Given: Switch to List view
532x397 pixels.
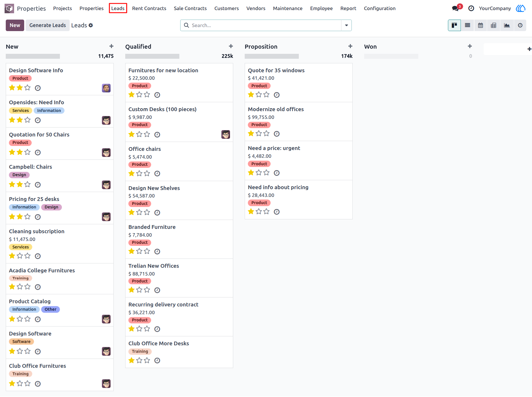Looking at the screenshot, I should point(468,25).
